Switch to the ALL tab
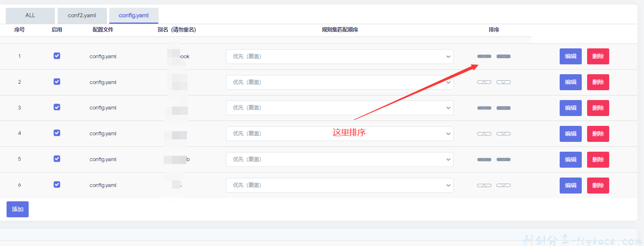The image size is (644, 246). click(x=30, y=16)
